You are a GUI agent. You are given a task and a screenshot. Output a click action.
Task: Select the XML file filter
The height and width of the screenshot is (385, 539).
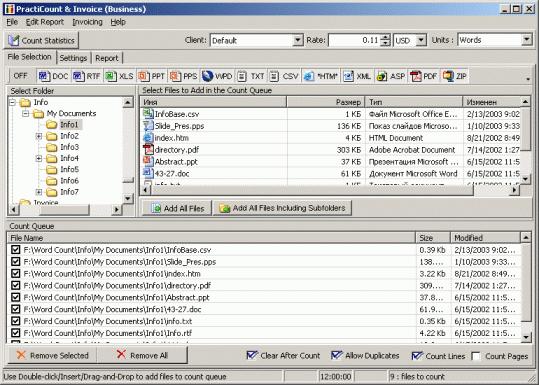coord(357,76)
